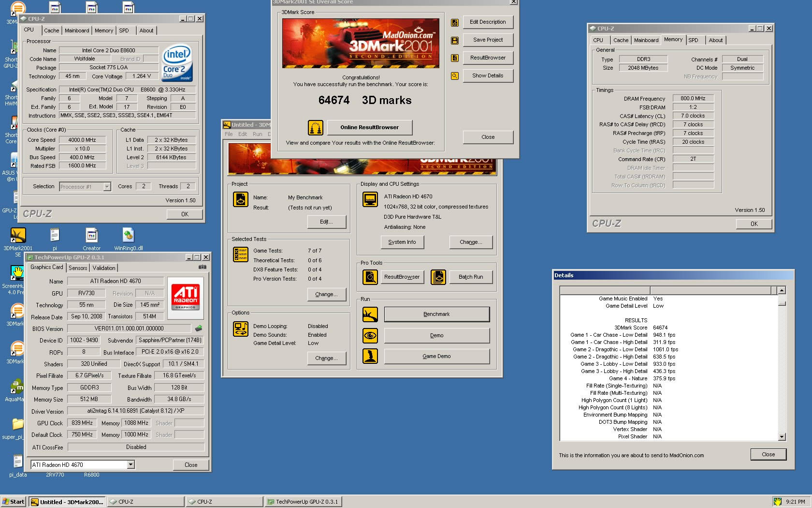The width and height of the screenshot is (812, 508).
Task: Switch to Sensors tab in GPU-Z
Action: click(78, 268)
